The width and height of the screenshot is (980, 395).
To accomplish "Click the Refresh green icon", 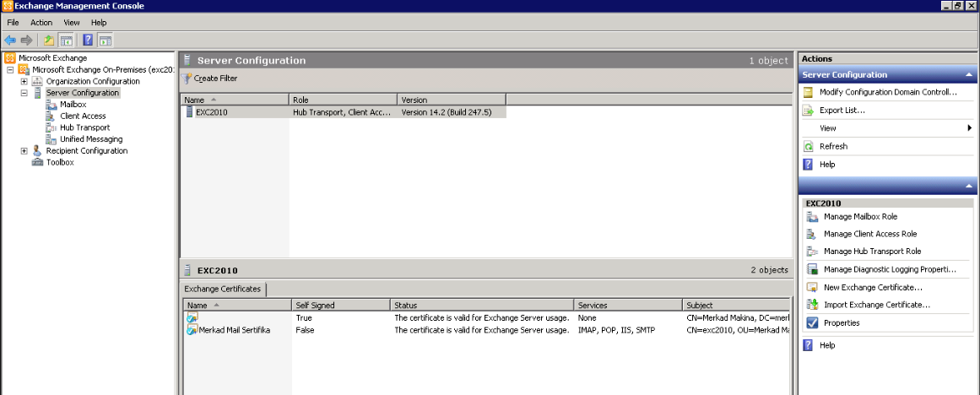I will coord(808,146).
